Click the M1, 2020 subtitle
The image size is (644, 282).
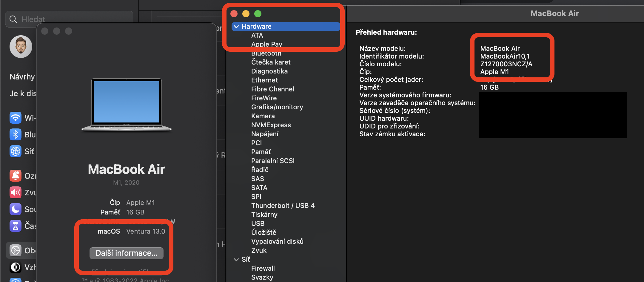pos(126,183)
